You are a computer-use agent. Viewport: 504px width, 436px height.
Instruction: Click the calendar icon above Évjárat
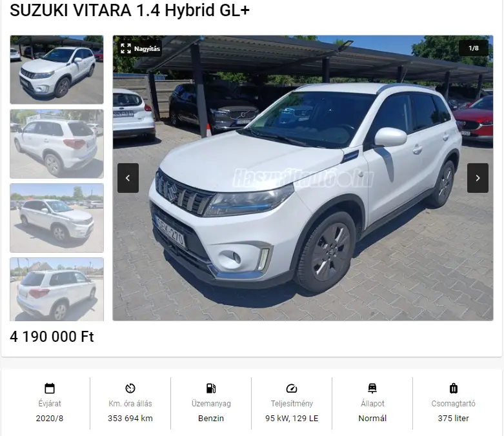(50, 388)
